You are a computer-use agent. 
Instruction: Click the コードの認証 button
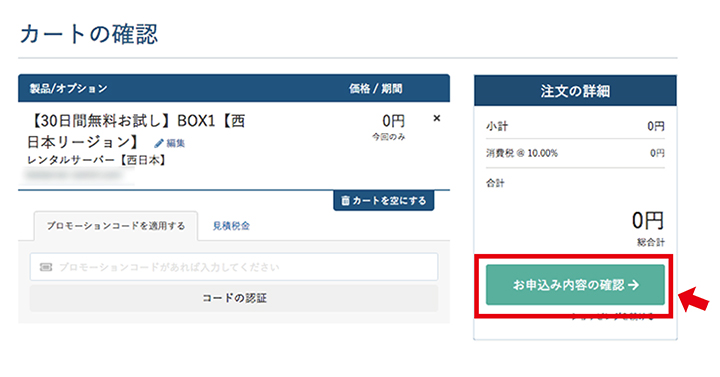pos(234,298)
